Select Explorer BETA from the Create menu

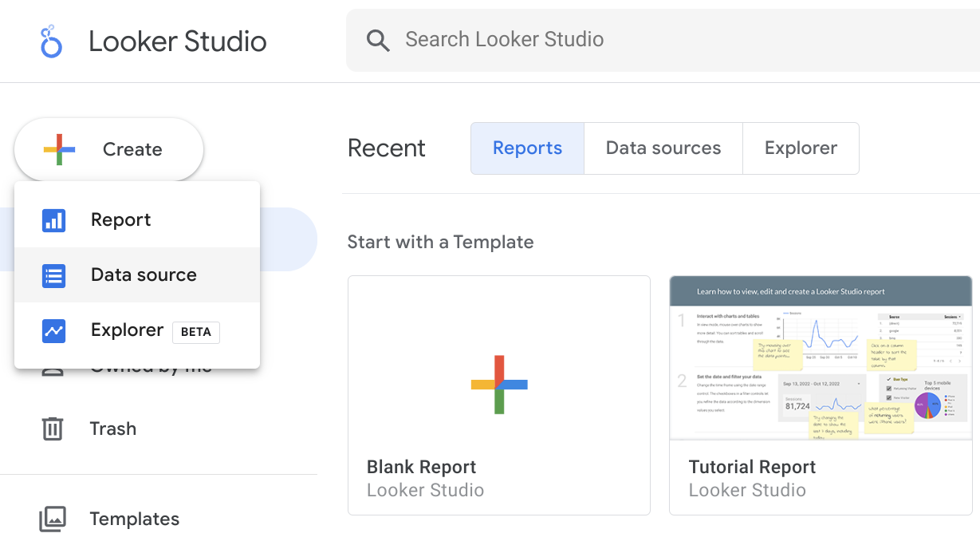(x=128, y=330)
